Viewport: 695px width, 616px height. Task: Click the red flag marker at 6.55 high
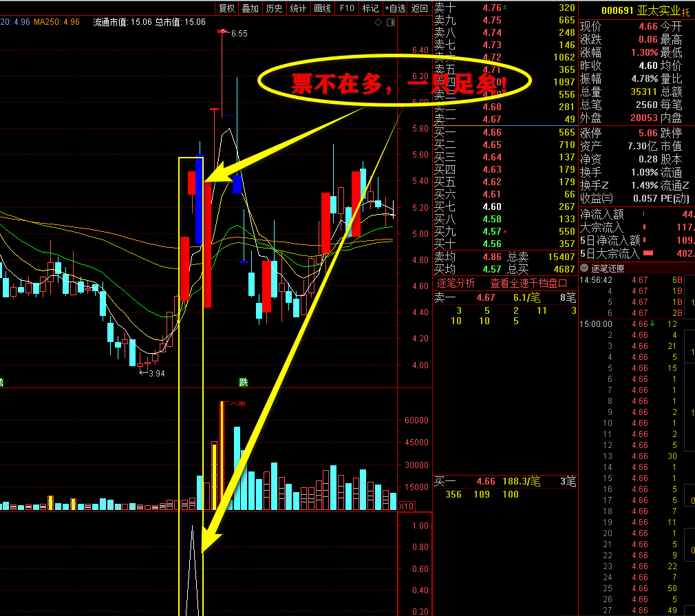coord(222,32)
